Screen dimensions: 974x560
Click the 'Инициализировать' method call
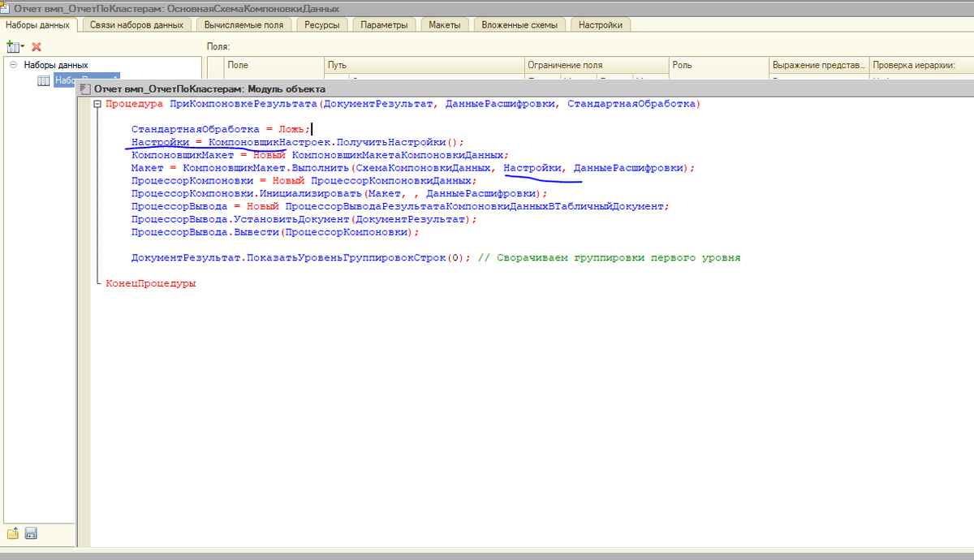[x=312, y=194]
